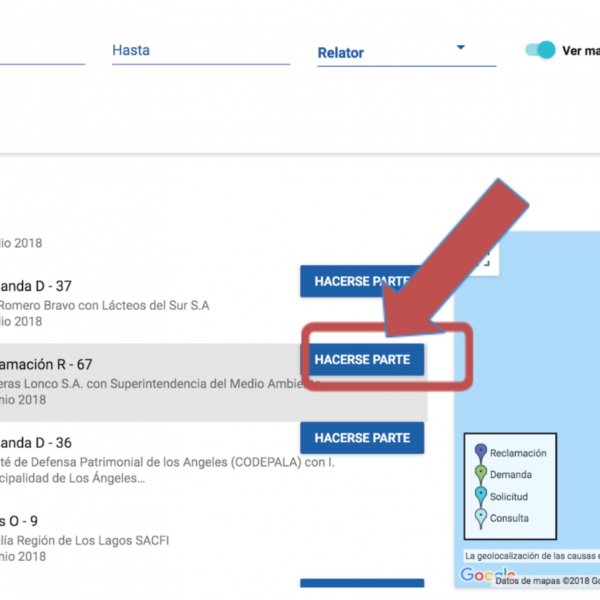Open the O - 9 case entry
The height and width of the screenshot is (600, 600).
[x=20, y=520]
